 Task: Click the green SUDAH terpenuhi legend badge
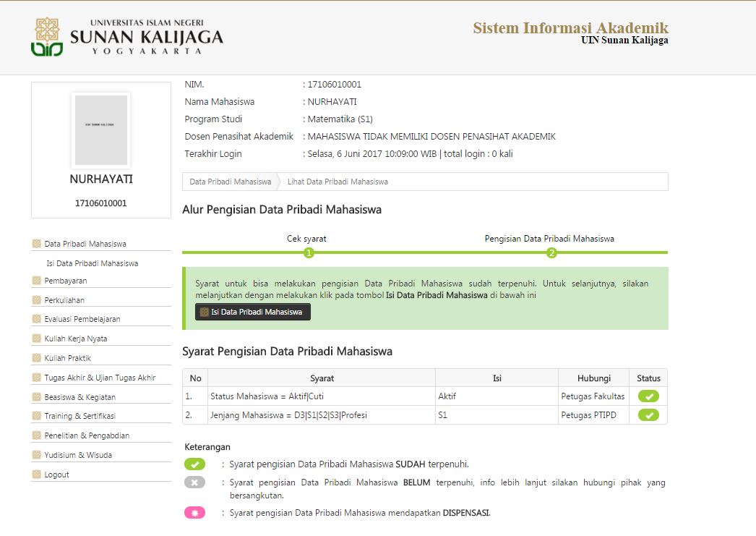pos(194,464)
